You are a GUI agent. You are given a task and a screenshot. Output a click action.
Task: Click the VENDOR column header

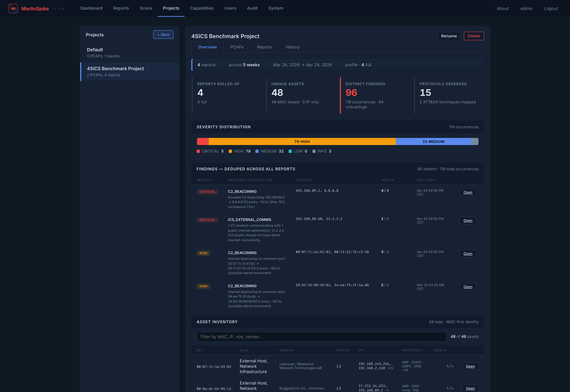(x=286, y=350)
